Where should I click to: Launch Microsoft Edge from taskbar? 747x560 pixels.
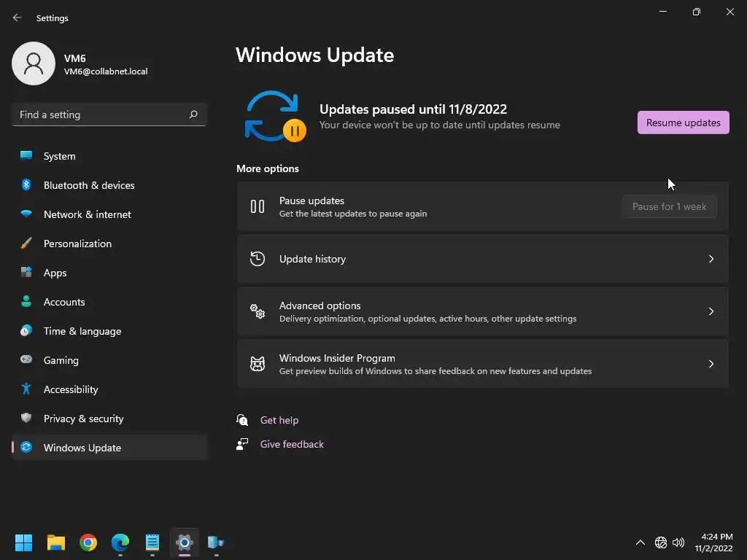click(120, 542)
